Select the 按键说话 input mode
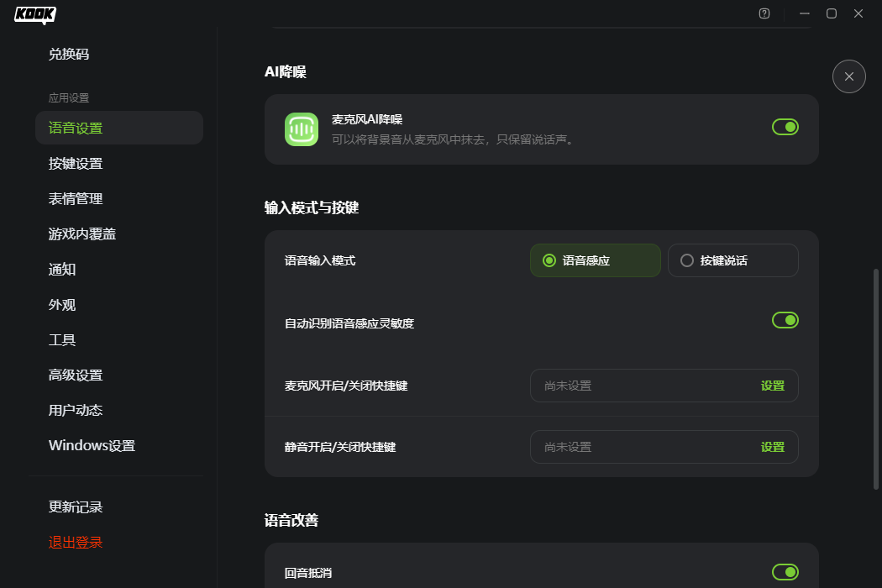Image resolution: width=882 pixels, height=588 pixels. coord(732,260)
